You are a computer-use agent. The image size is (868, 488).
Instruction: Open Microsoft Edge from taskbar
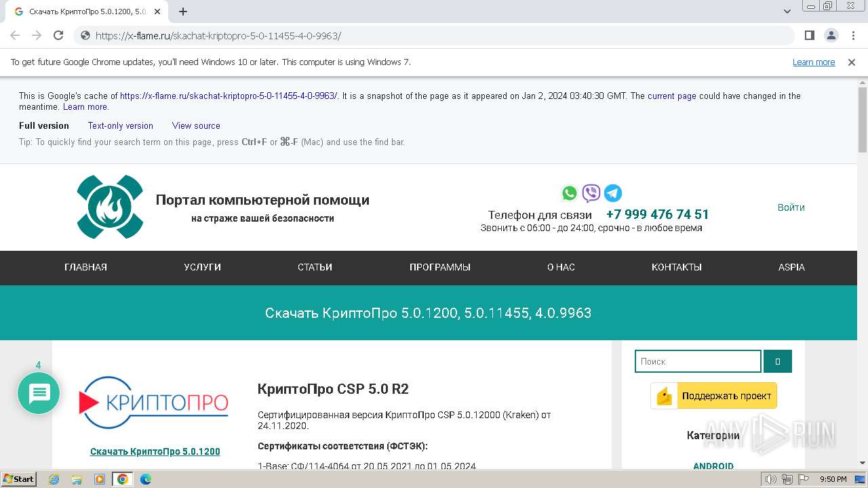(x=146, y=479)
